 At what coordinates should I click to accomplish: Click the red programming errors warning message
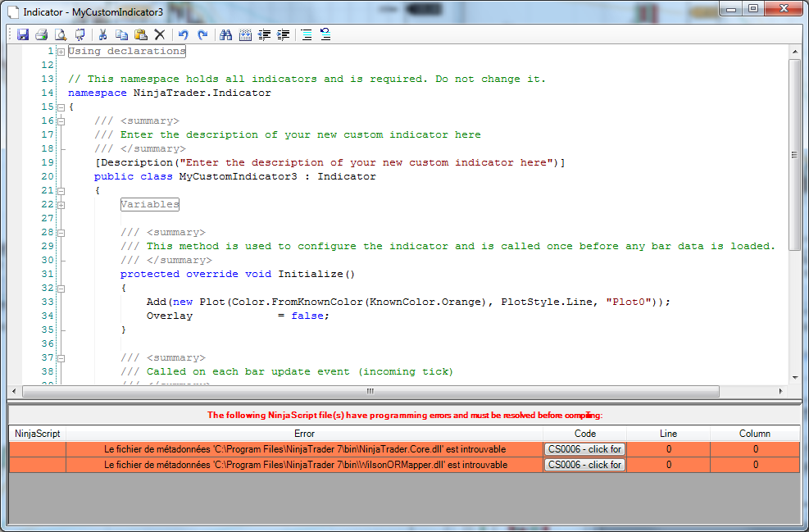(x=405, y=416)
